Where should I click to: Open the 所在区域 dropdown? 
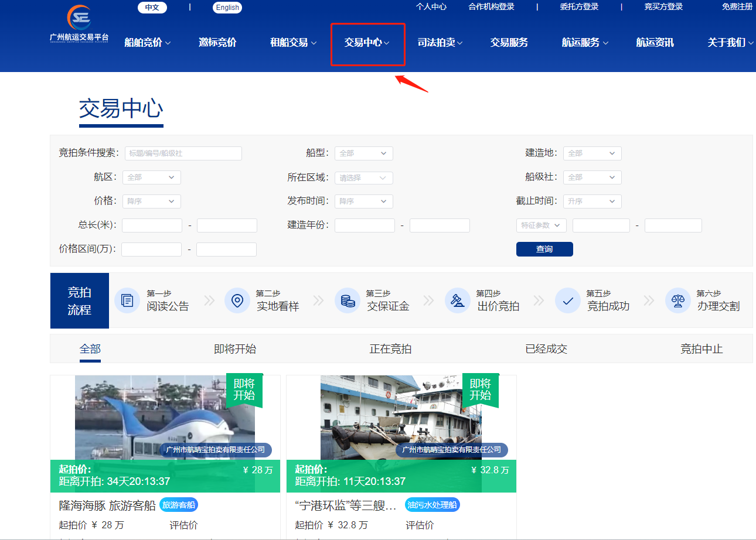coord(364,178)
